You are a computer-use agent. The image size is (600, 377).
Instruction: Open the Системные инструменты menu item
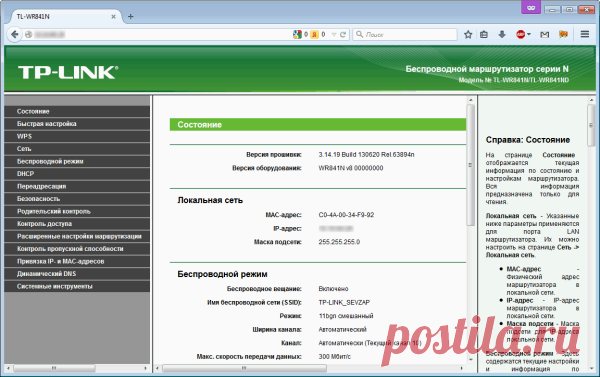77,286
